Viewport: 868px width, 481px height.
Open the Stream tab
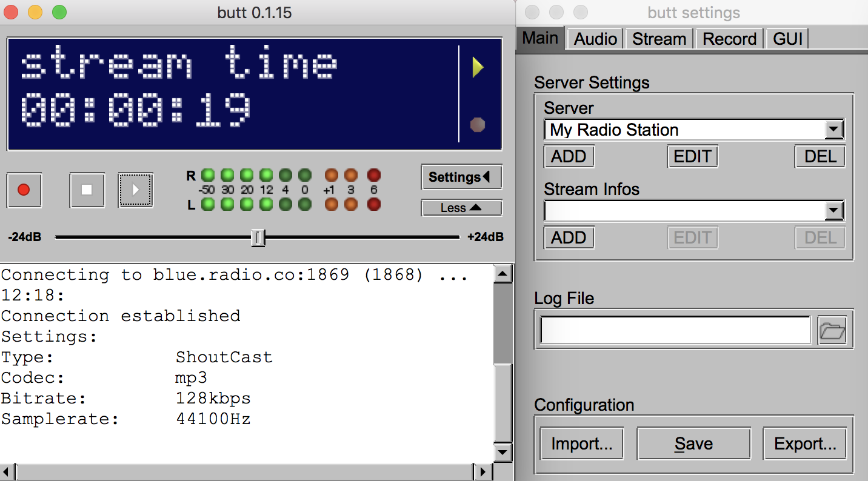659,39
